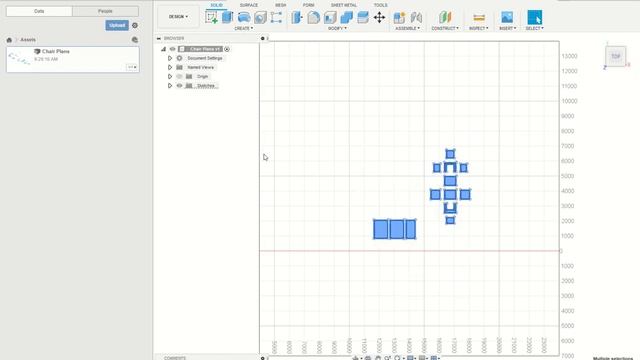Click the Browser panel pin dot
Image resolution: width=640 pixels, height=360 pixels.
[x=262, y=38]
